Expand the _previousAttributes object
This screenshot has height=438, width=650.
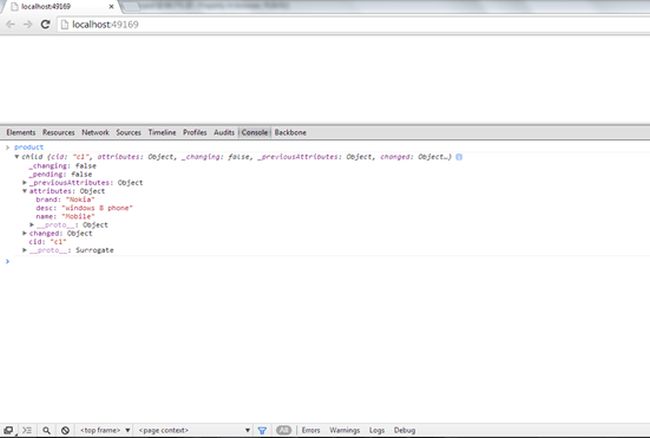pyautogui.click(x=24, y=182)
